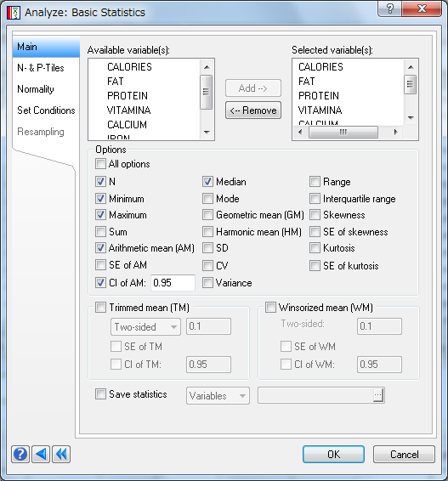Click the Selected variables horizontal right arrow
The height and width of the screenshot is (481, 448).
tap(395, 132)
